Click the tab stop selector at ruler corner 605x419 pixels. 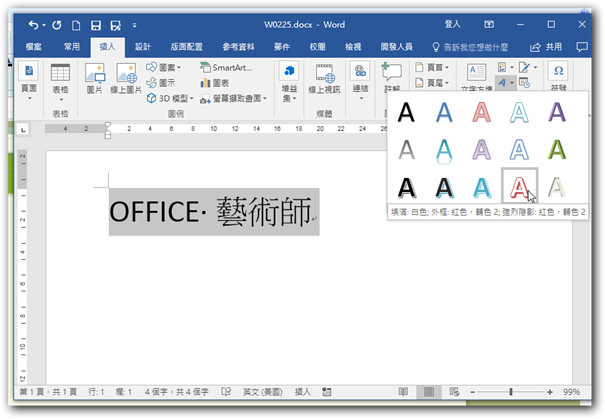tap(24, 130)
